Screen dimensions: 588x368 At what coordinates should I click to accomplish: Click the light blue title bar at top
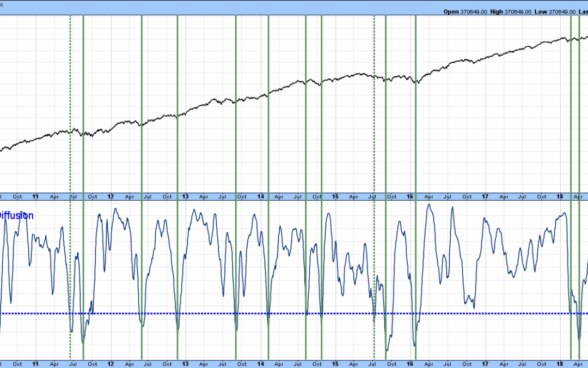(x=218, y=4)
